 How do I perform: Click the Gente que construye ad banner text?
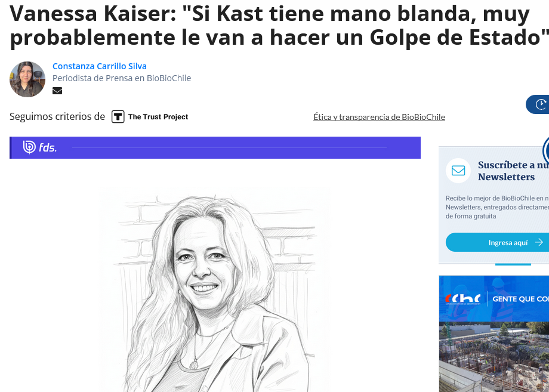click(x=520, y=300)
